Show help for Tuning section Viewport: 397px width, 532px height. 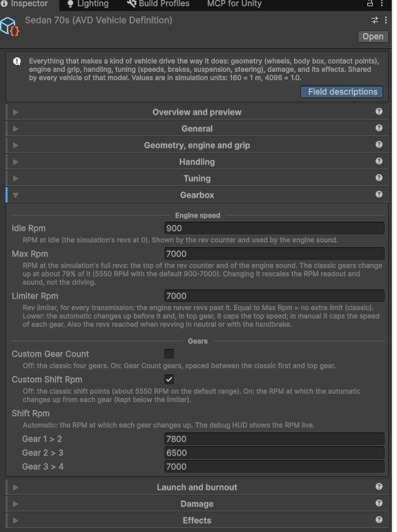379,178
